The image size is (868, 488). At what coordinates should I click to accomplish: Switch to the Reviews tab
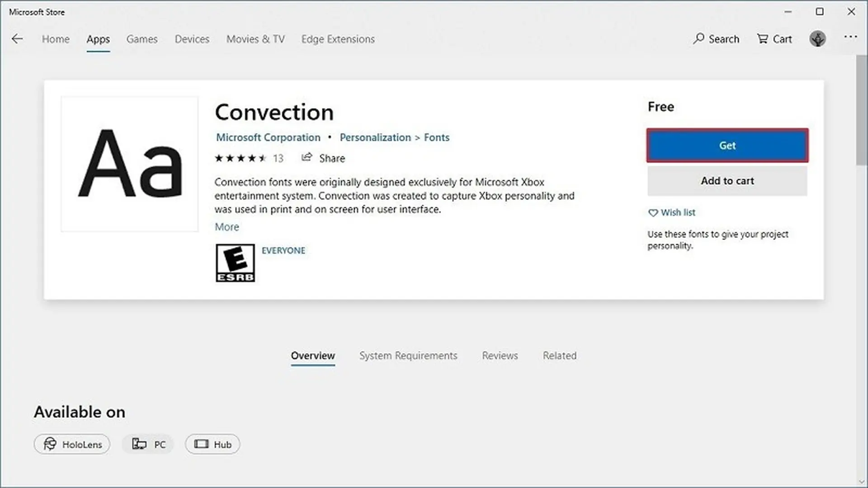(x=500, y=356)
